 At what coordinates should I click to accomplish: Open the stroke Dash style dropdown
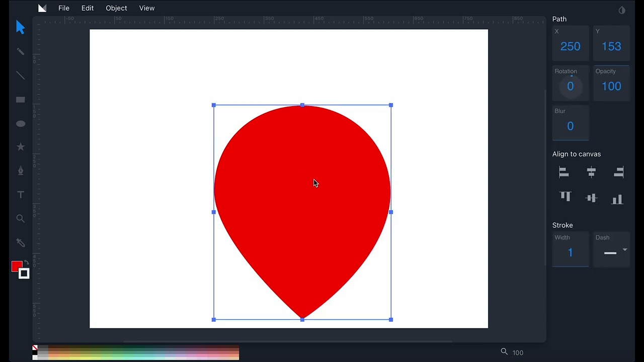(x=611, y=249)
